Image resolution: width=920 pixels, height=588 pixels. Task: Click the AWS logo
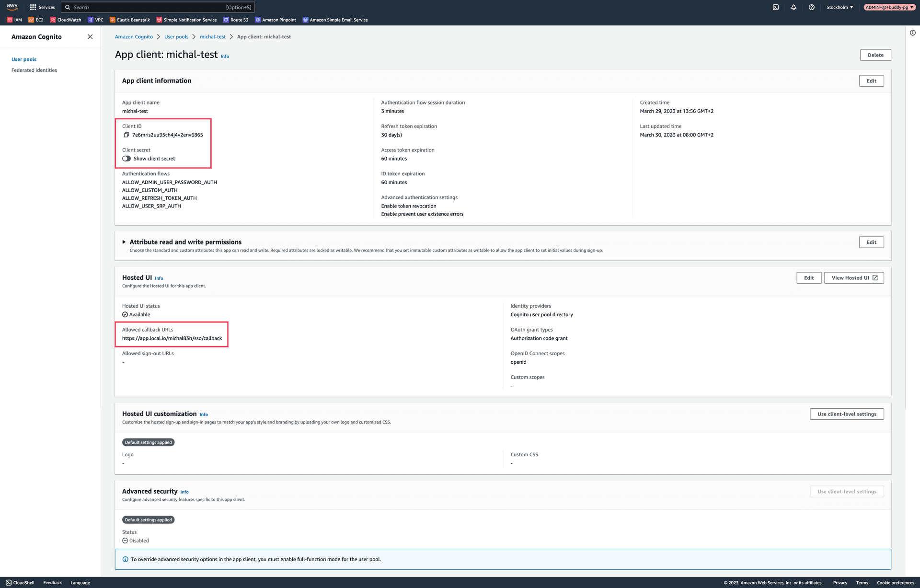pyautogui.click(x=12, y=7)
